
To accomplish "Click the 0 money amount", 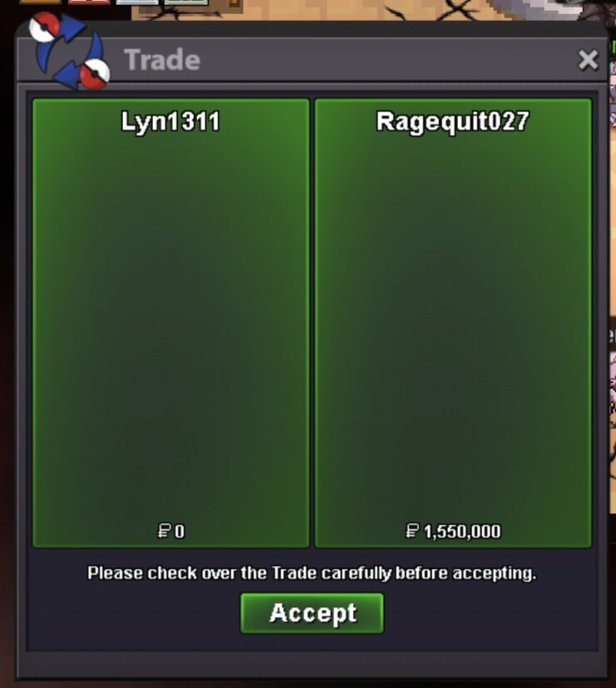I will pyautogui.click(x=180, y=532).
